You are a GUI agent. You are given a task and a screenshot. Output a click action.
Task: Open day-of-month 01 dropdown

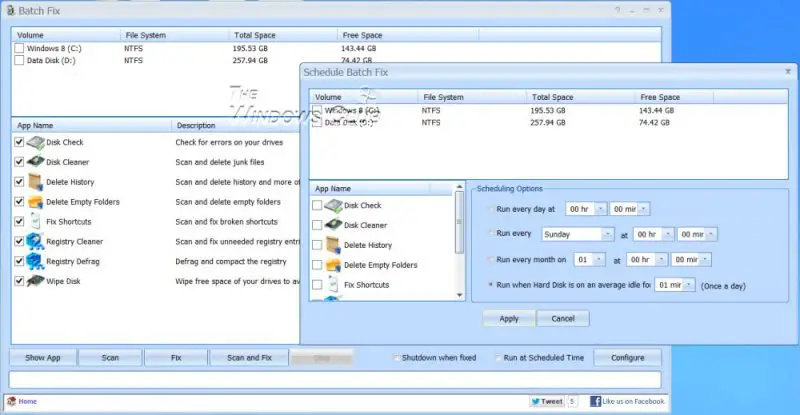pyautogui.click(x=599, y=260)
